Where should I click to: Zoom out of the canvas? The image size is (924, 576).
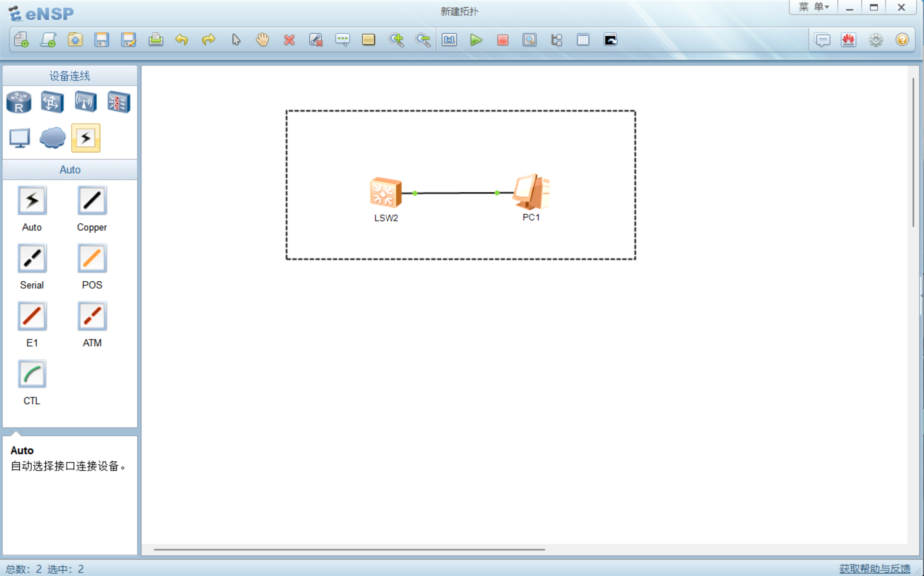[x=423, y=40]
